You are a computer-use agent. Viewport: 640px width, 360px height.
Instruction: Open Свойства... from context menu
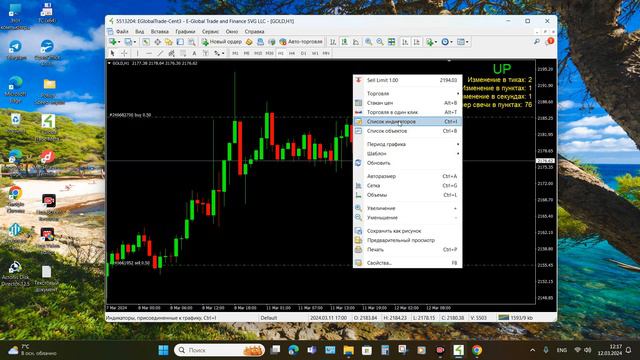pyautogui.click(x=407, y=263)
